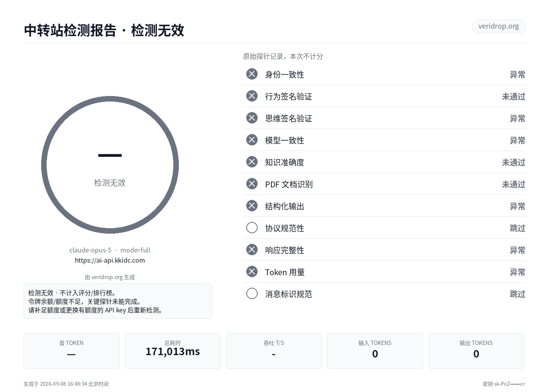549x392 pixels.
Task: Click the X icon beside 思维签名验证
Action: pyautogui.click(x=252, y=118)
